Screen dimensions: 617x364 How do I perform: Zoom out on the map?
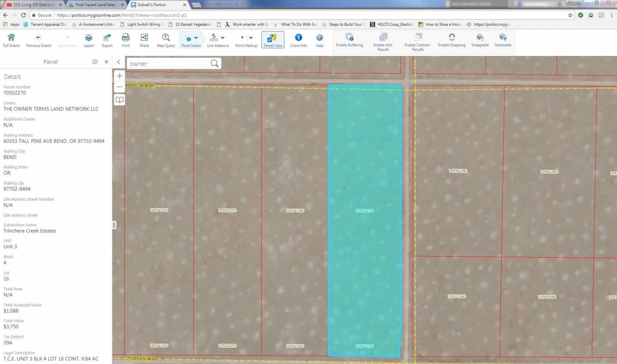pyautogui.click(x=119, y=87)
